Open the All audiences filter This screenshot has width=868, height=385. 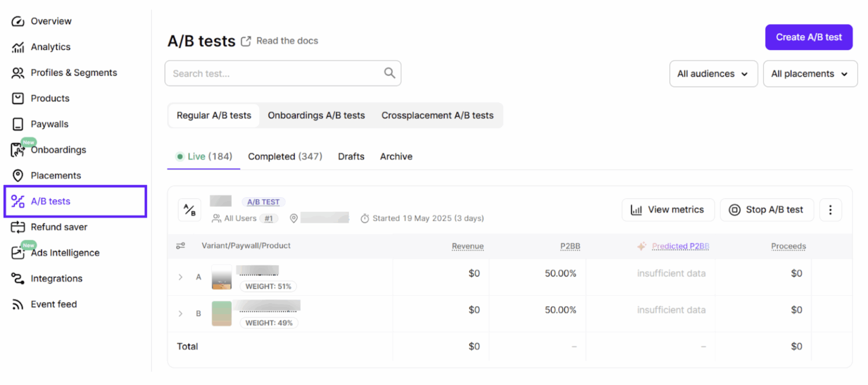(x=713, y=73)
